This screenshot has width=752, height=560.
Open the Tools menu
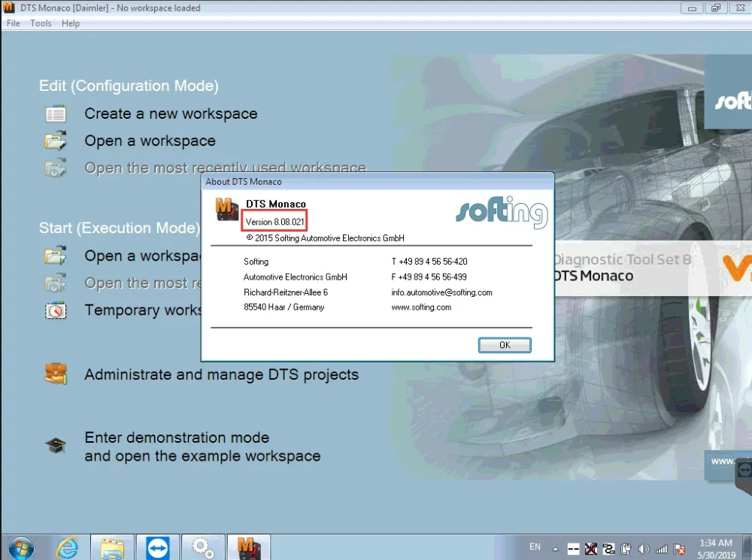click(x=41, y=23)
